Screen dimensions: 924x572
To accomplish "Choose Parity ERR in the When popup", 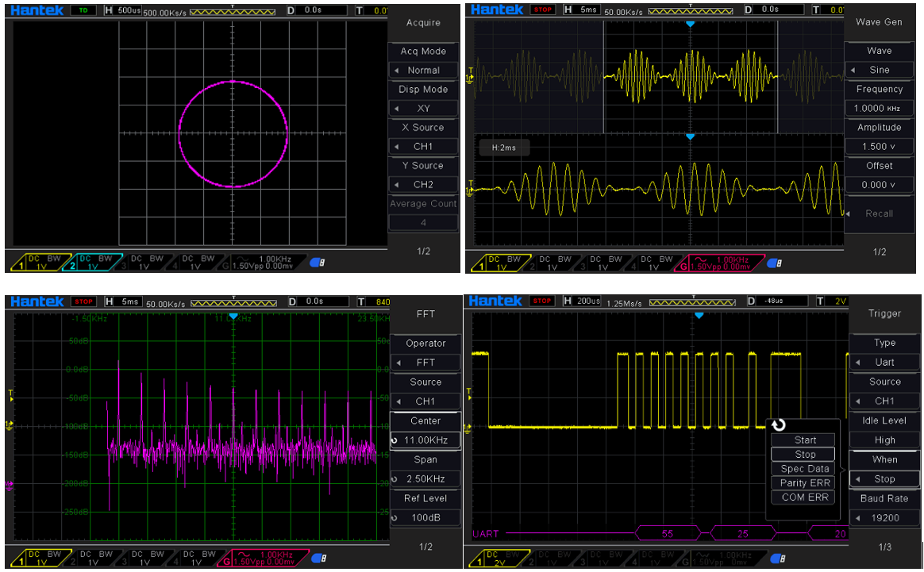I will pos(805,483).
